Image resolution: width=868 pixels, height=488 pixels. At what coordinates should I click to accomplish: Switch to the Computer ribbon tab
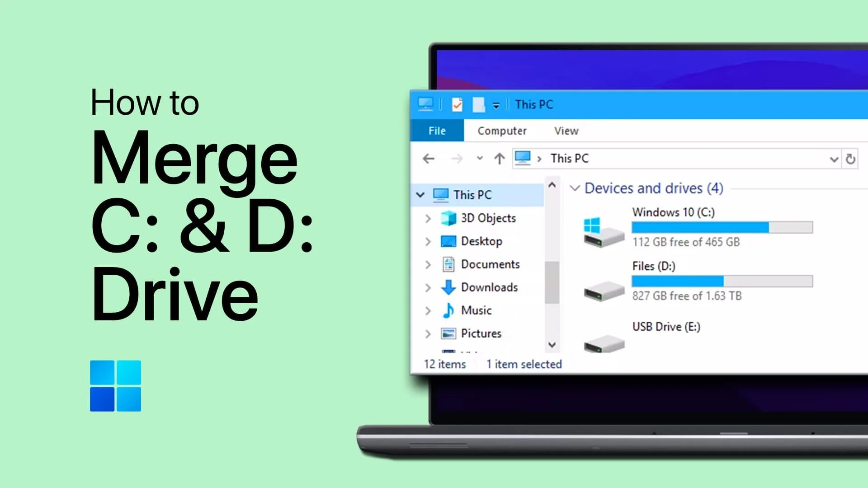click(502, 131)
